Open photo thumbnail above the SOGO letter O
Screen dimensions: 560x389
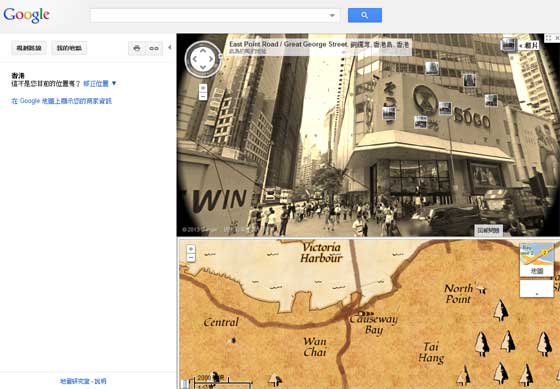coord(491,100)
